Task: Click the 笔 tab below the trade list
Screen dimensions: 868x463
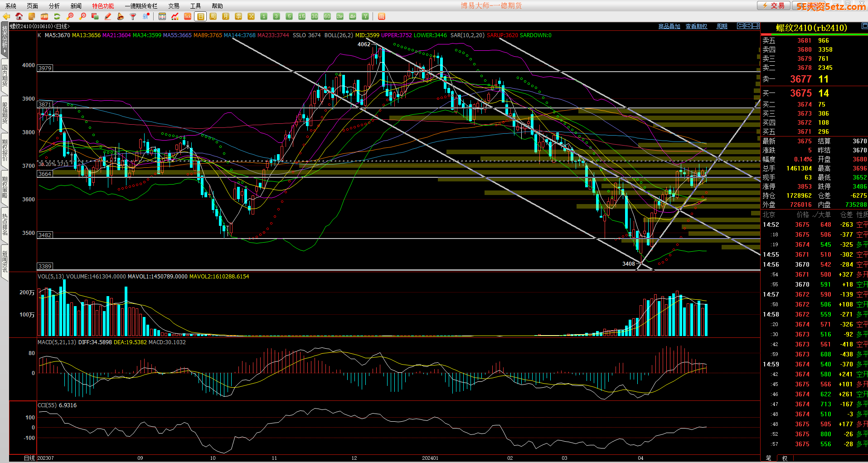Action: [768, 458]
